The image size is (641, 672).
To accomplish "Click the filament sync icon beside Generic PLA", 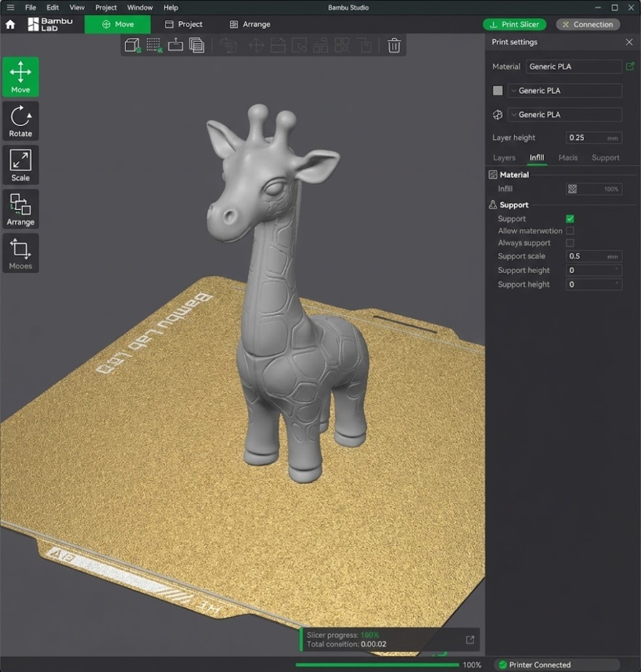I will 497,114.
